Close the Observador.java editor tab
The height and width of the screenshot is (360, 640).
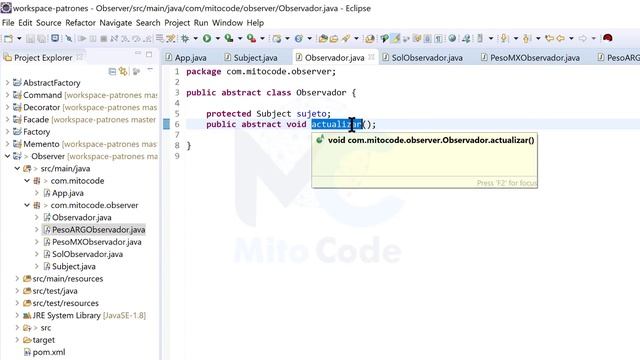tap(371, 58)
